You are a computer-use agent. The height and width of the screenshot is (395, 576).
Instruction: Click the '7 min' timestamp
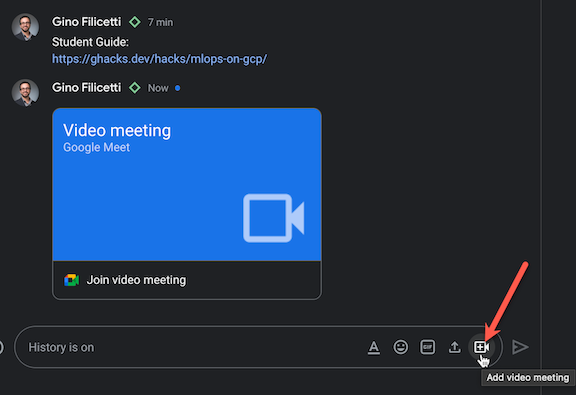click(160, 22)
